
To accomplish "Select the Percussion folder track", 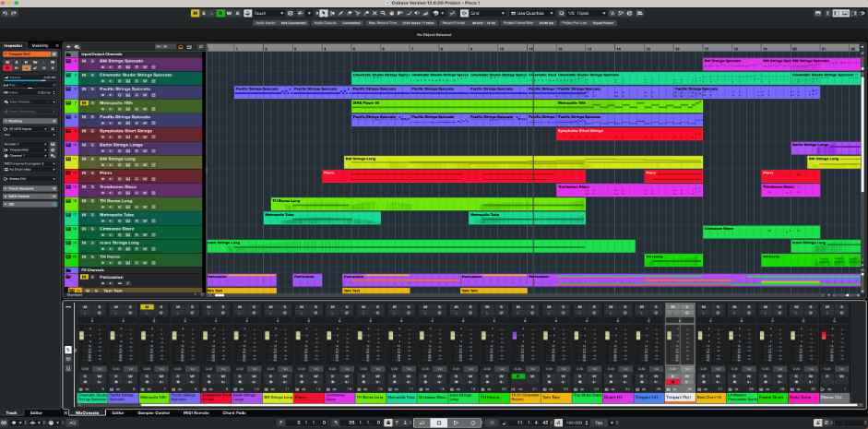I will (134, 280).
